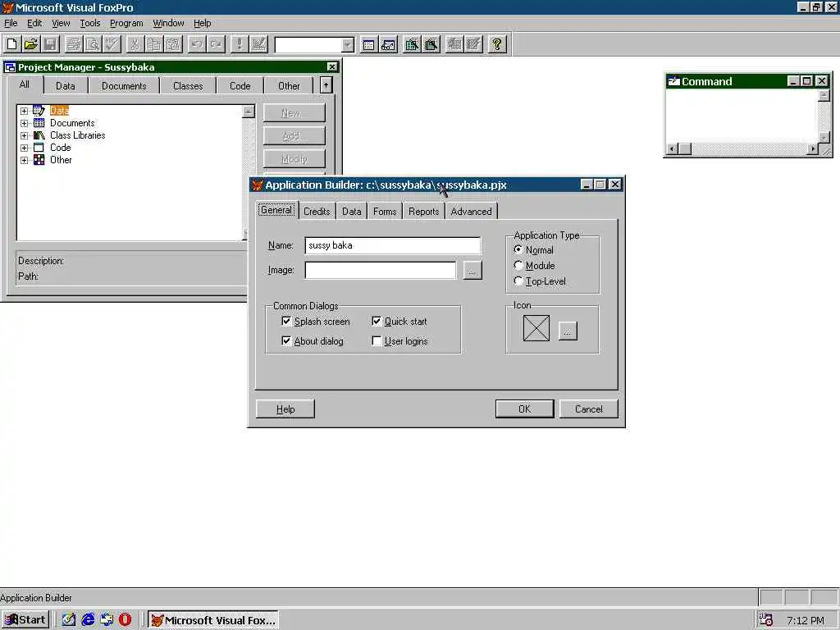
Task: Open the File menu
Action: [x=11, y=23]
